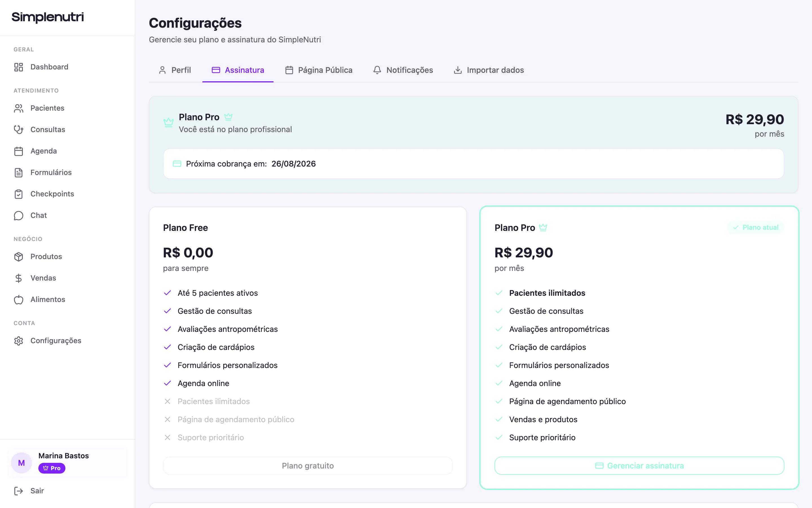Click the Página Pública calendar tab icon
Viewport: 812px width, 508px height.
pyautogui.click(x=289, y=70)
